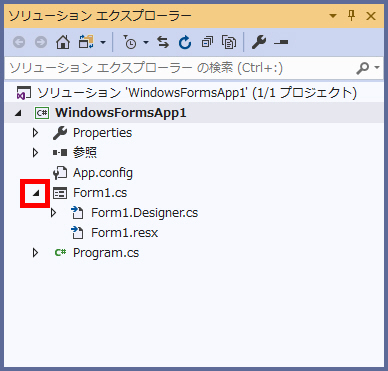Viewport: 388px width, 371px height.
Task: Click the Form1.Designer.cs file icon
Action: (77, 213)
